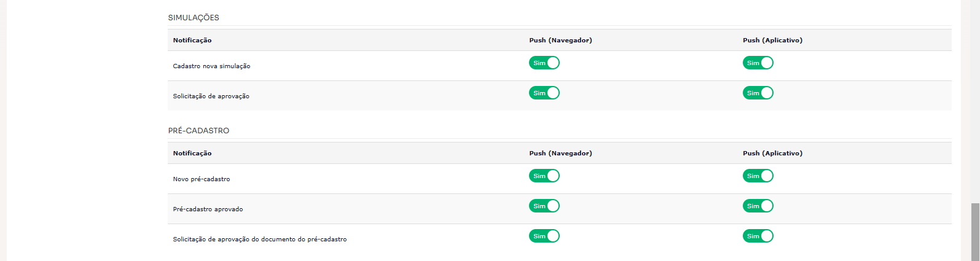Turn off browser push for Pré-cadastro aprovado
Image resolution: width=980 pixels, height=261 pixels.
(544, 206)
